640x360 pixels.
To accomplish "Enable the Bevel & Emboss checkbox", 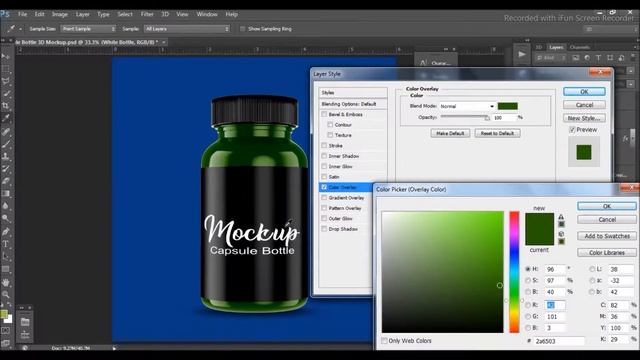I will (x=324, y=114).
